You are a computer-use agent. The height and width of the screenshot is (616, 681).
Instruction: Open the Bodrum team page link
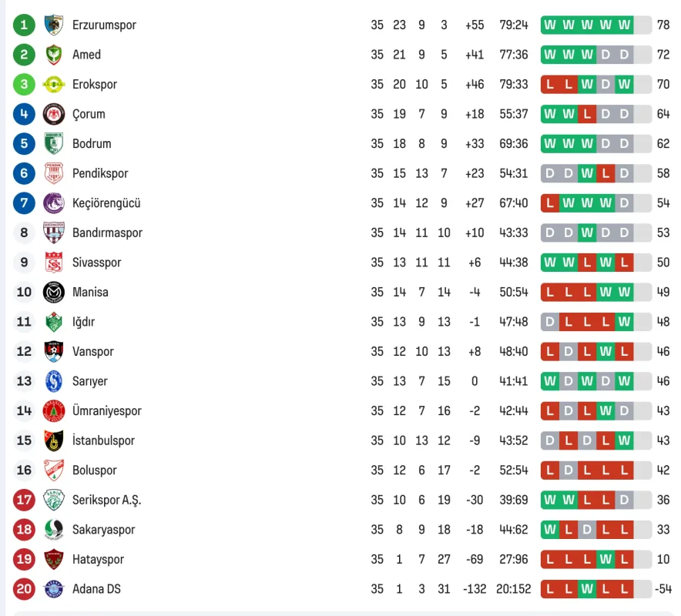tap(92, 144)
